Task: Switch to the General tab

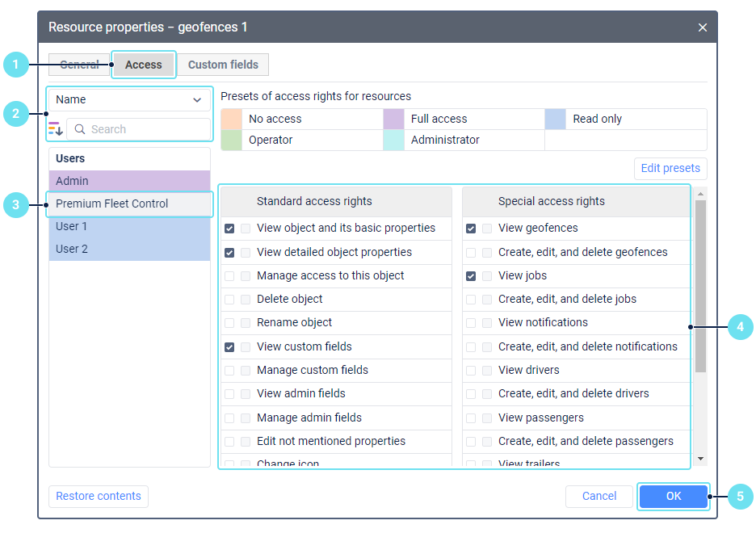Action: click(79, 65)
